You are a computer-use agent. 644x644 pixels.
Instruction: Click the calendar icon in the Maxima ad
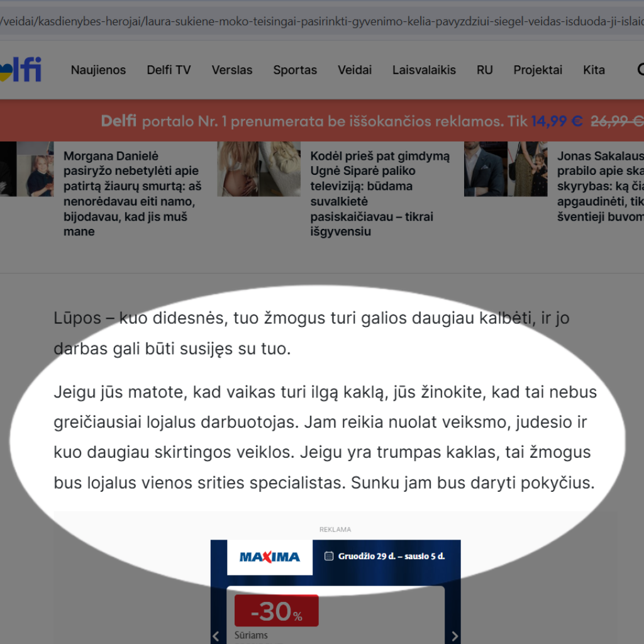328,556
